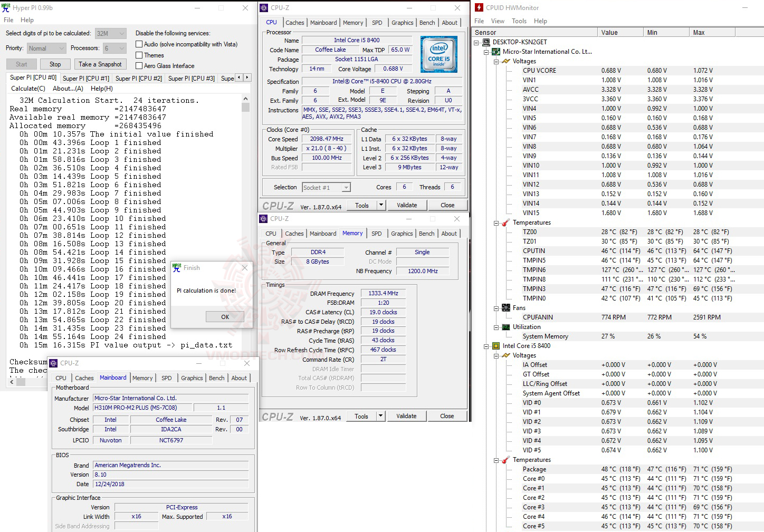
Task: Collapse the Voltages group containing CPU VCORE
Action: 496,61
